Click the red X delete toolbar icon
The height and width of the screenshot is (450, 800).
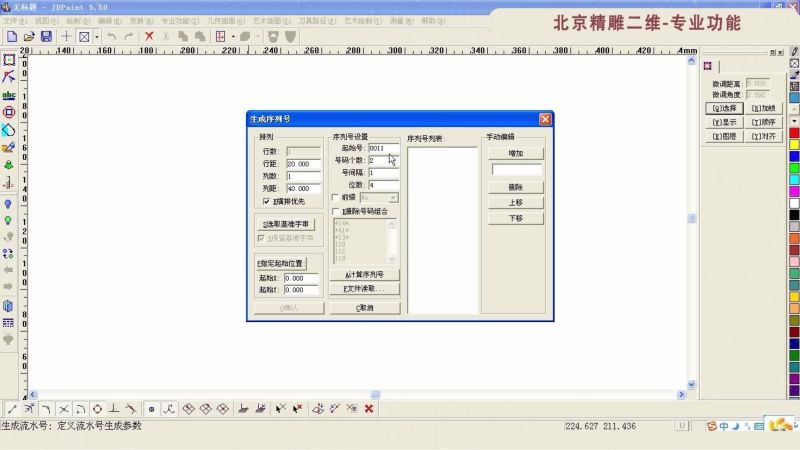coord(149,36)
